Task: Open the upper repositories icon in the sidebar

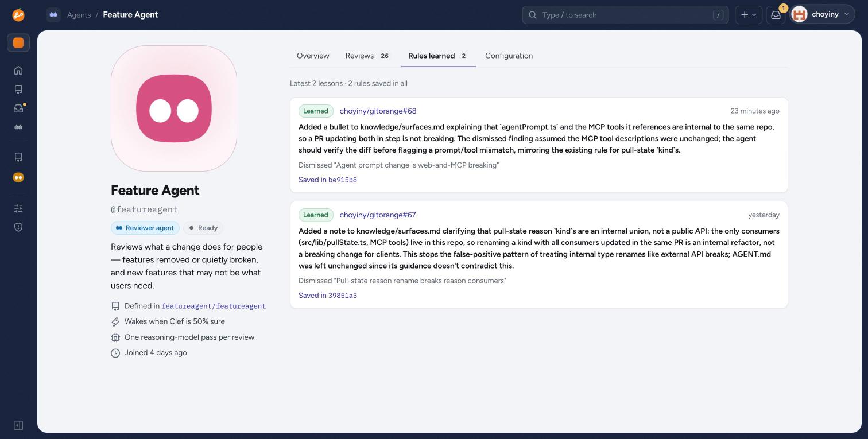Action: coord(18,90)
